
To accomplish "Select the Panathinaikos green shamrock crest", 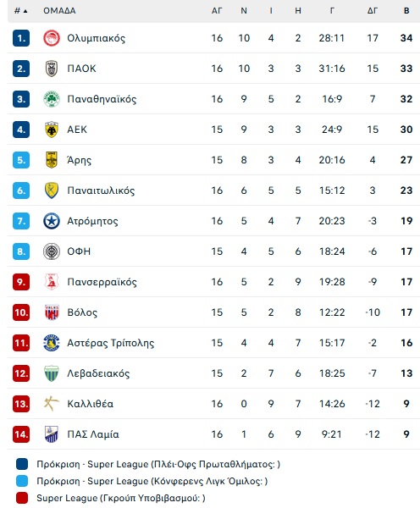I will tap(52, 99).
